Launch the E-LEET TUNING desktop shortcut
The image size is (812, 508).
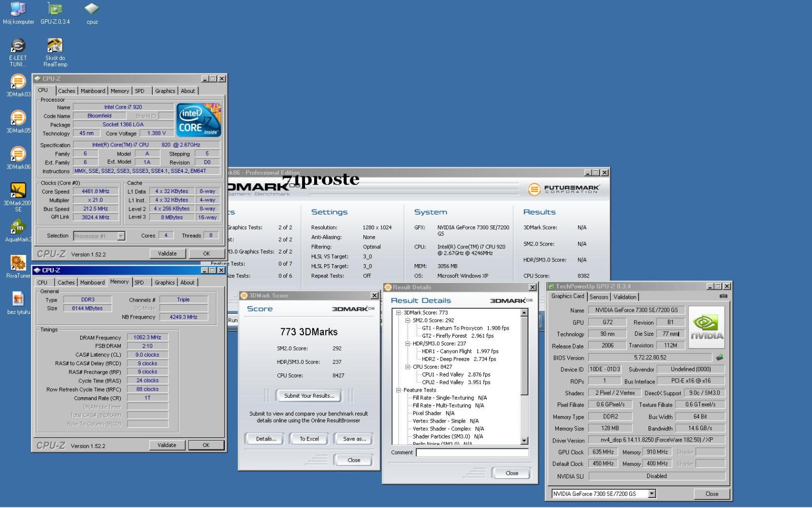(18, 52)
